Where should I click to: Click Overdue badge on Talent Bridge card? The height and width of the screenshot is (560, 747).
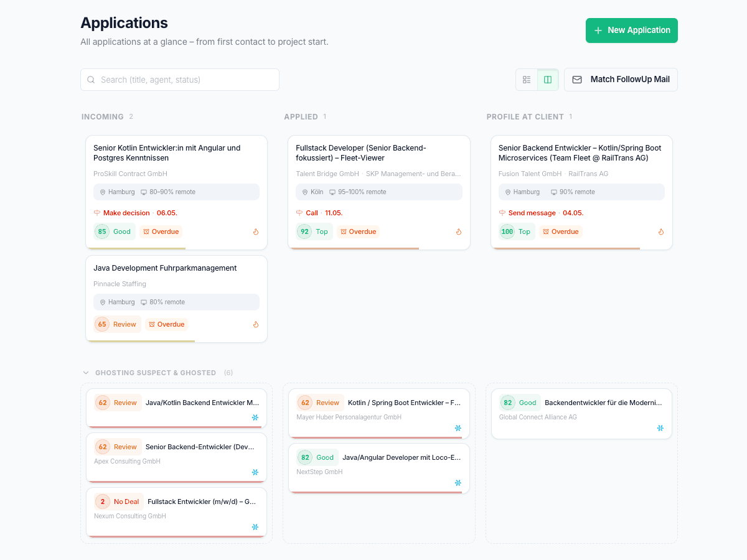(359, 231)
